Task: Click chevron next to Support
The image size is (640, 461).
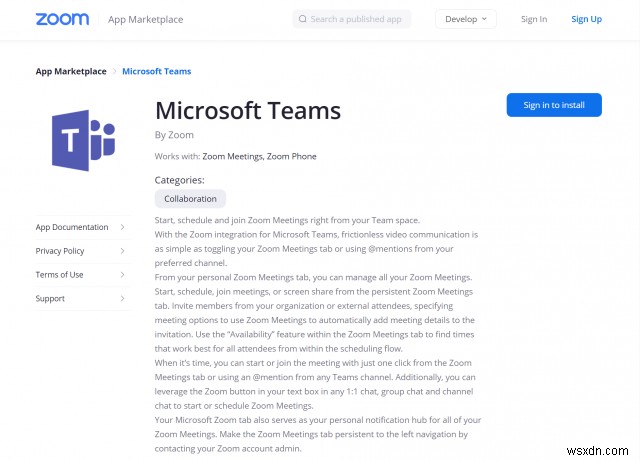Action: click(x=122, y=298)
